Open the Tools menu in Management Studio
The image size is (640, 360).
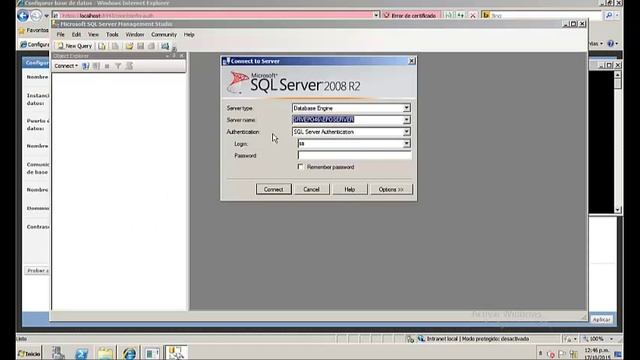coord(112,35)
